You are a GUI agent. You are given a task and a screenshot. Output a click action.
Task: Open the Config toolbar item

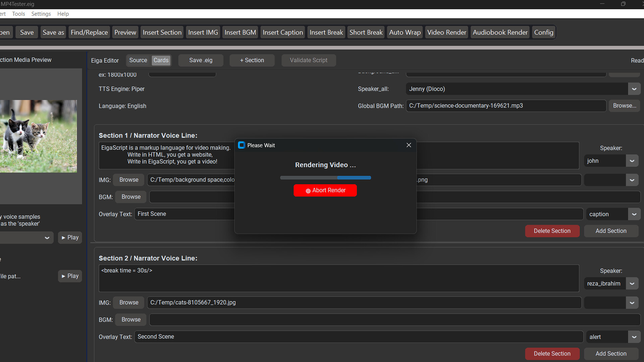(x=543, y=32)
